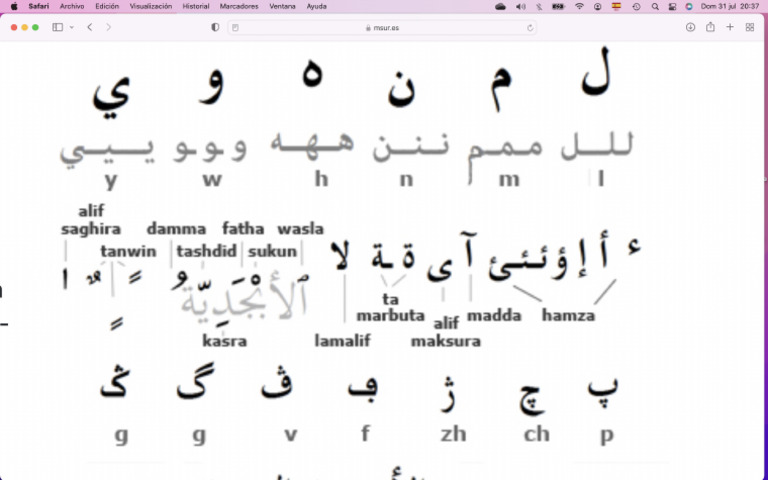The image size is (768, 480).
Task: Show the downloads list
Action: click(x=690, y=27)
